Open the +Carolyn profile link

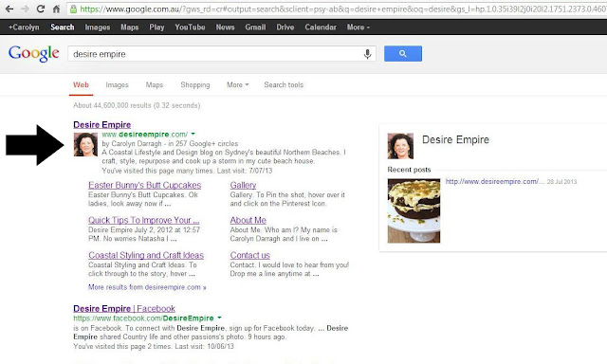24,27
